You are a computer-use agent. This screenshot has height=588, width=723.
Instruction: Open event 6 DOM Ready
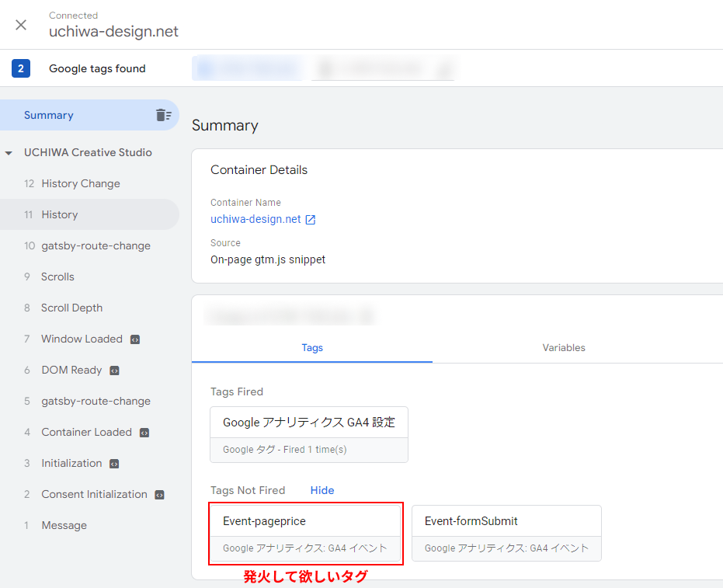tap(89, 370)
